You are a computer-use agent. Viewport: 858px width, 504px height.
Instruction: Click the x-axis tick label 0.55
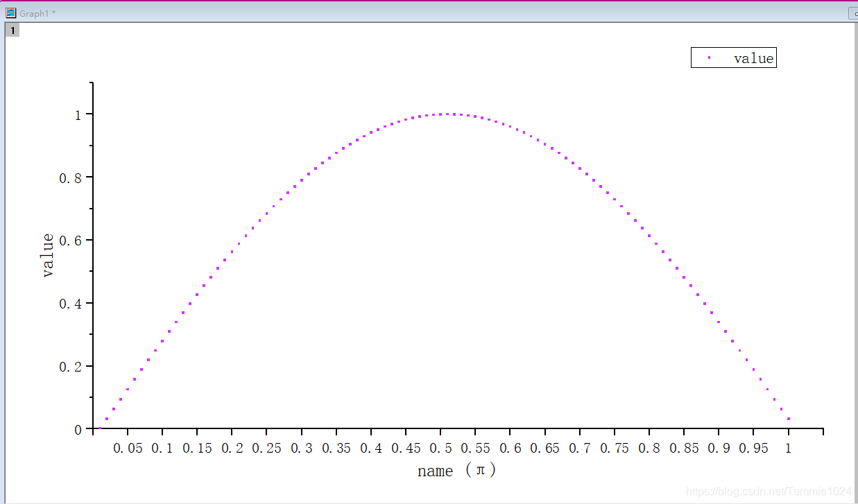click(x=475, y=448)
